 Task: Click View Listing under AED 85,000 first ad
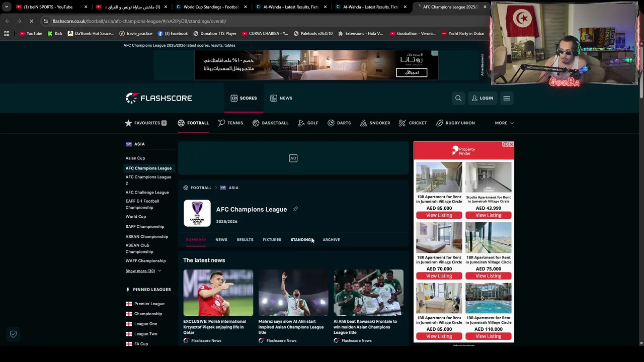(439, 215)
